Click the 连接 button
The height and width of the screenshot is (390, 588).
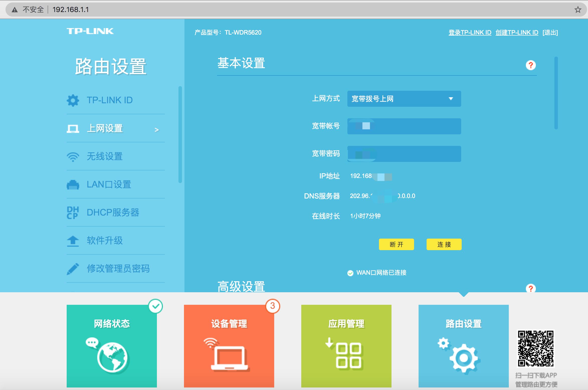click(444, 244)
